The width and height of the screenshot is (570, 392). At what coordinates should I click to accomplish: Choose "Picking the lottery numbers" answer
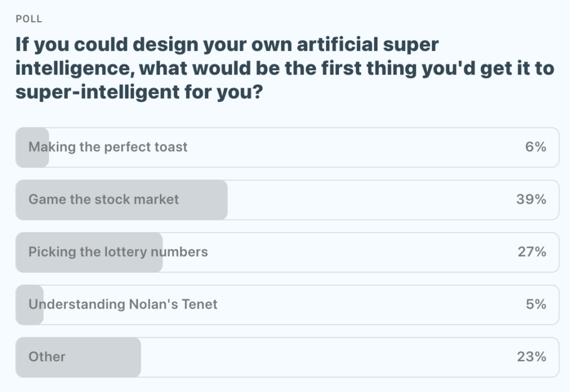point(118,252)
